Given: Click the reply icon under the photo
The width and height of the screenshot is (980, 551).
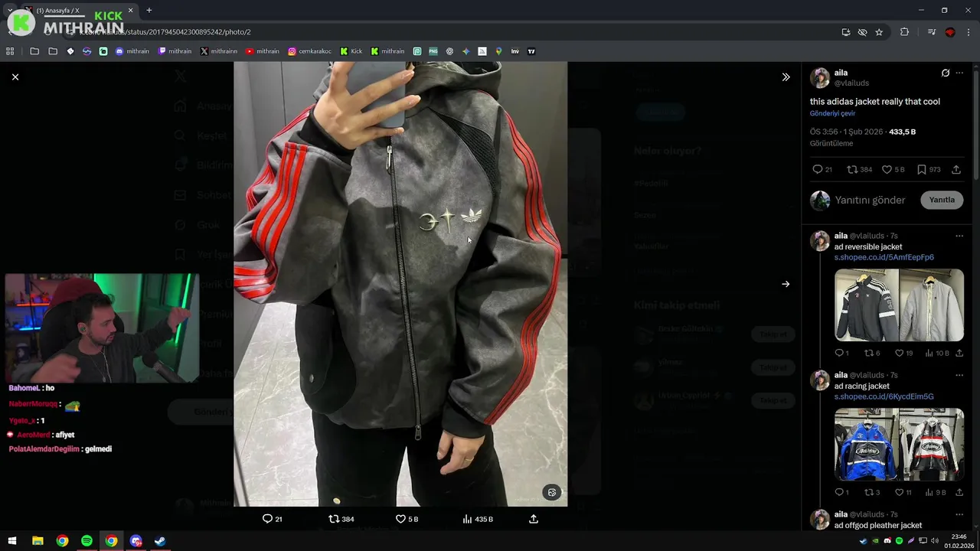Looking at the screenshot, I should 267,519.
